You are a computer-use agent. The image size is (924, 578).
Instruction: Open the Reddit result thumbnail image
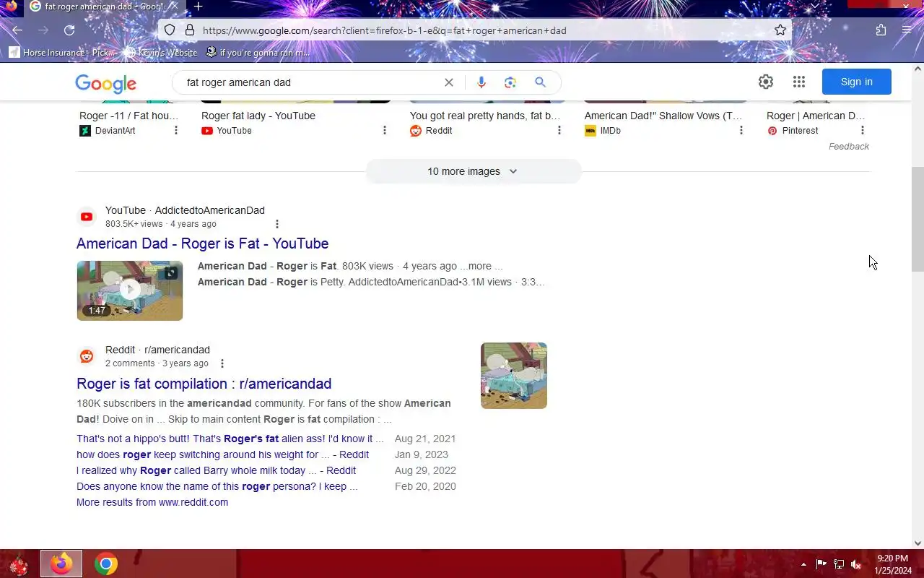point(514,376)
